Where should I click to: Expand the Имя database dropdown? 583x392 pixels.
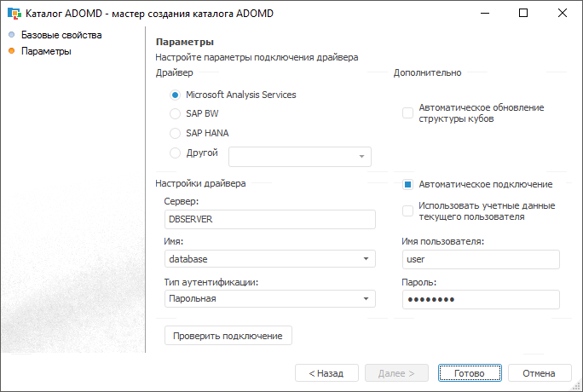[x=365, y=259]
